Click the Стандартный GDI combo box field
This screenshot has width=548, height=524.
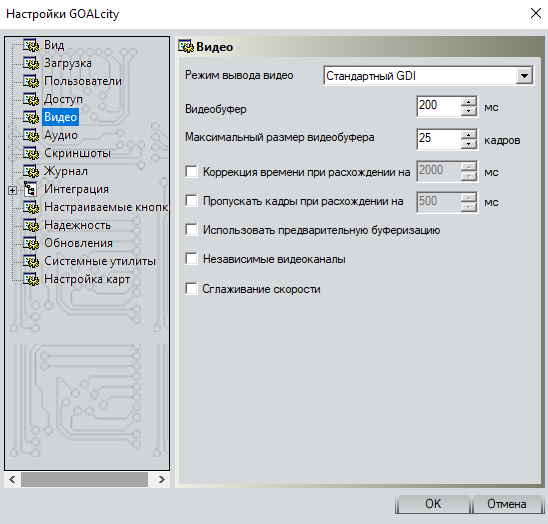click(x=428, y=76)
